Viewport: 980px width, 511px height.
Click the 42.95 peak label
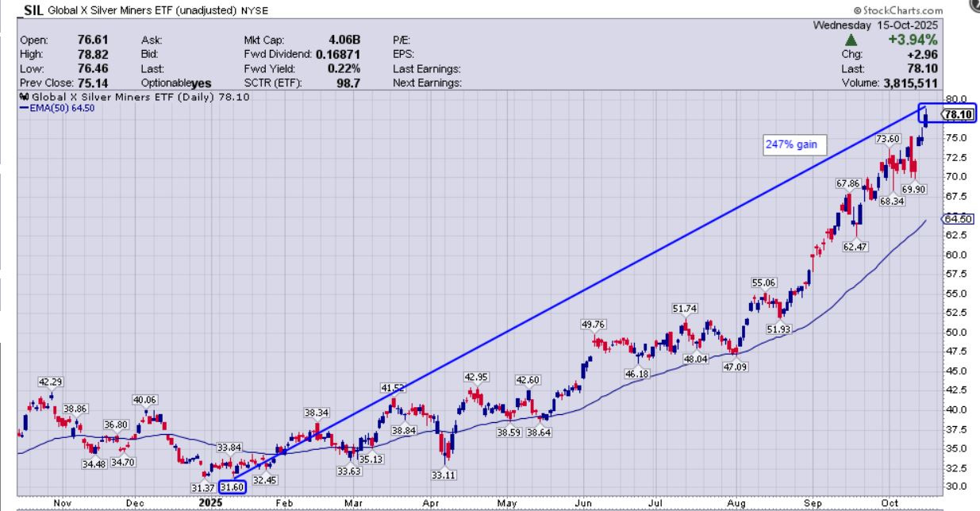click(x=476, y=377)
